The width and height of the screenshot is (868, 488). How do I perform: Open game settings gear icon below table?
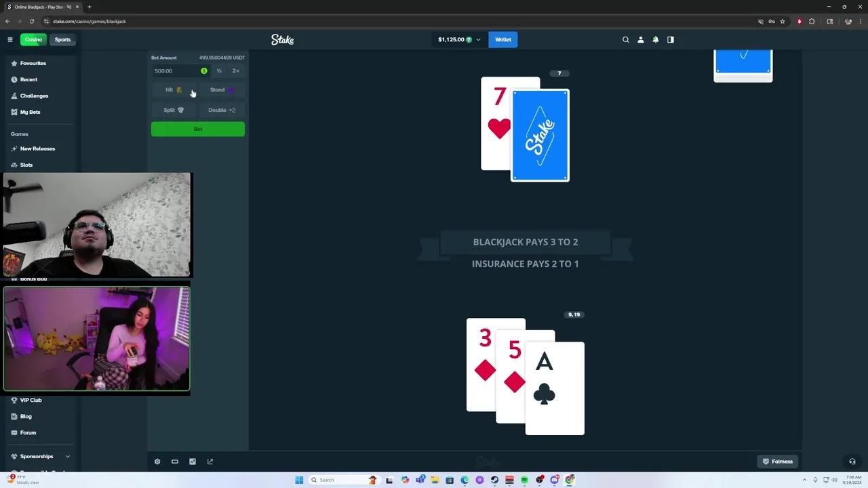coord(157,462)
